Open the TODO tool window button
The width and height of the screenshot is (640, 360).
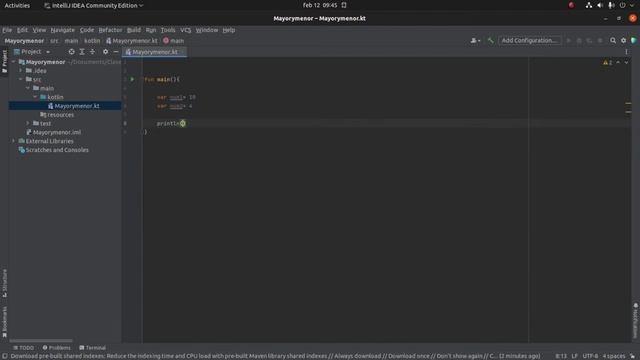pos(23,348)
